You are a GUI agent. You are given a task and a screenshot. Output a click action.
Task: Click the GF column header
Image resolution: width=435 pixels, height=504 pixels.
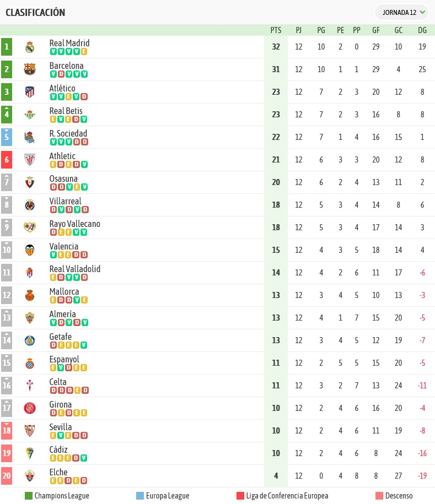point(376,30)
